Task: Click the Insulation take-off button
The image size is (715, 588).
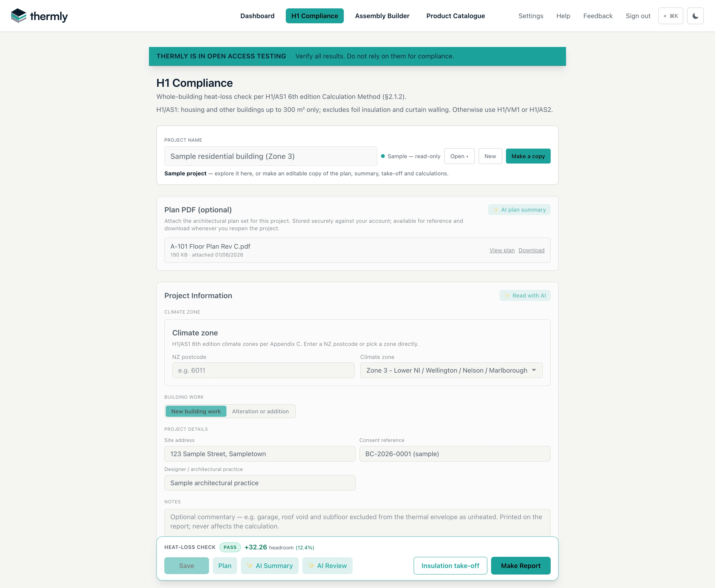Action: [450, 566]
